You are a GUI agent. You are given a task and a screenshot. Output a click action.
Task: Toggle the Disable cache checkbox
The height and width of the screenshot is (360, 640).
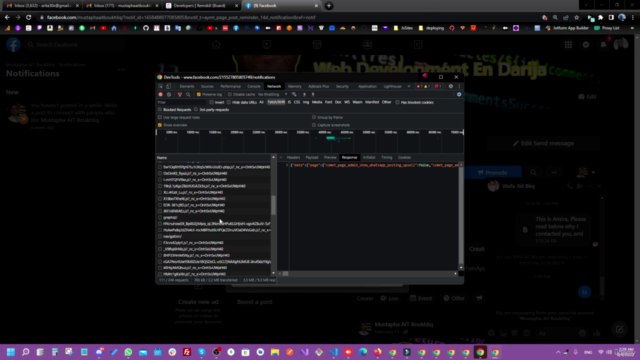click(x=229, y=94)
